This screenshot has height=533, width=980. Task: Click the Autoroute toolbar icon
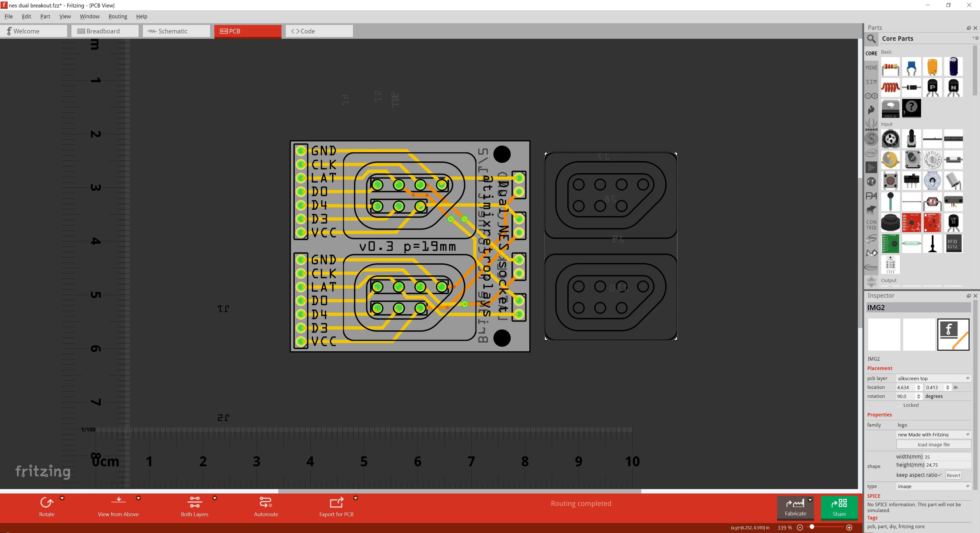click(265, 503)
